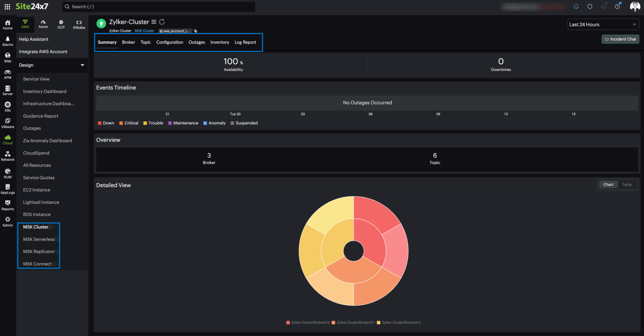Switch to the Broker tab

[x=128, y=42]
